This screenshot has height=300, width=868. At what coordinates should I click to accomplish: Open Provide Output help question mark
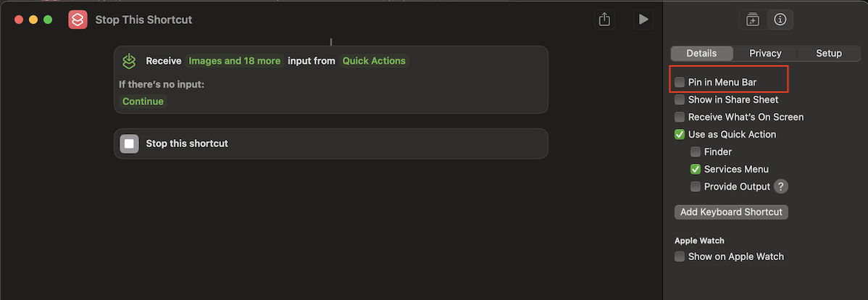[x=780, y=186]
